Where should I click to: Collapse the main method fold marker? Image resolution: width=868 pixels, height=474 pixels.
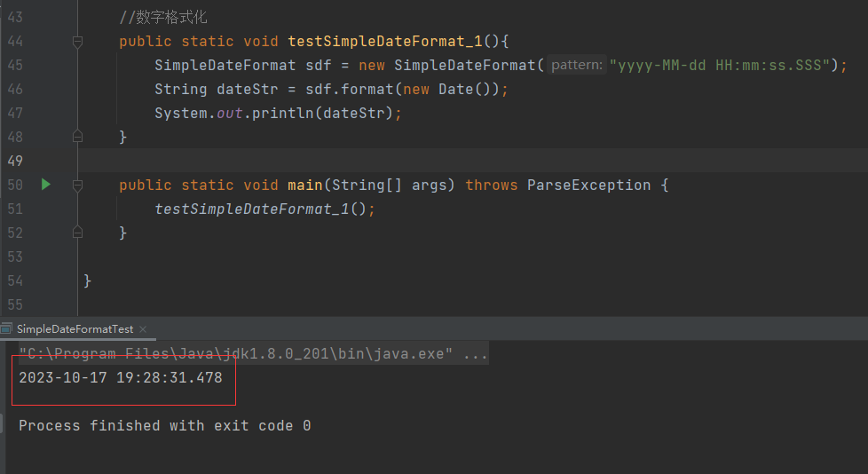coord(77,185)
